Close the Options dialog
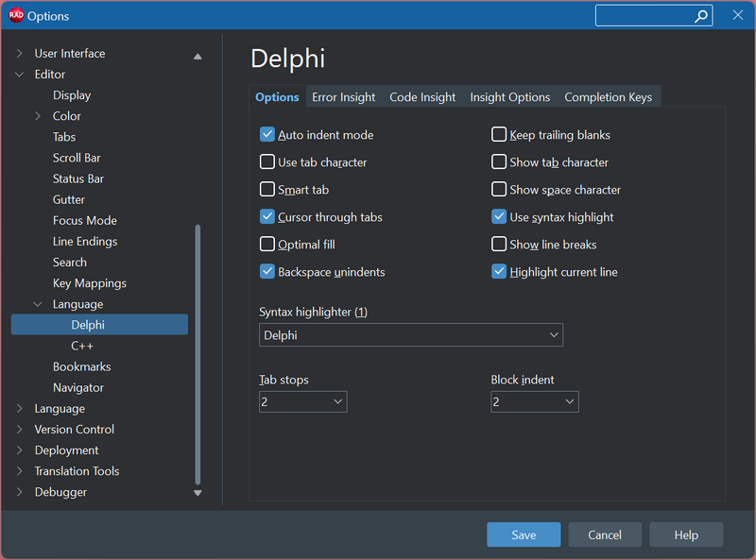 tap(738, 15)
